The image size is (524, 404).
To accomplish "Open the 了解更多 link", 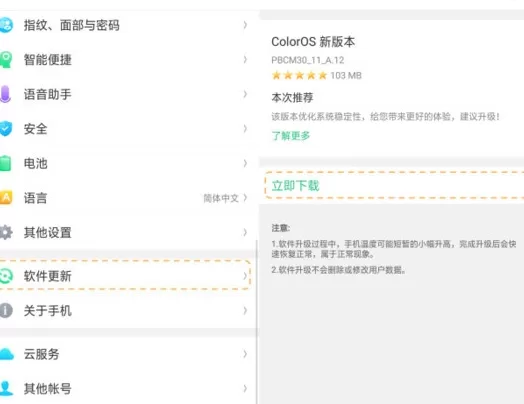I will [290, 136].
